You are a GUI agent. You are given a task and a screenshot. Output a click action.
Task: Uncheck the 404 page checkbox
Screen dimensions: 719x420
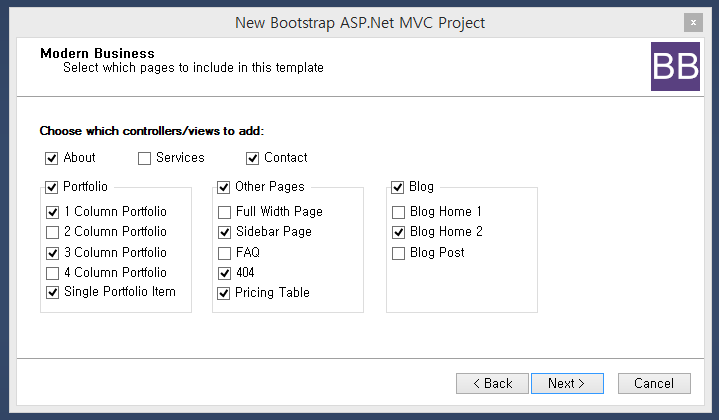click(x=225, y=273)
